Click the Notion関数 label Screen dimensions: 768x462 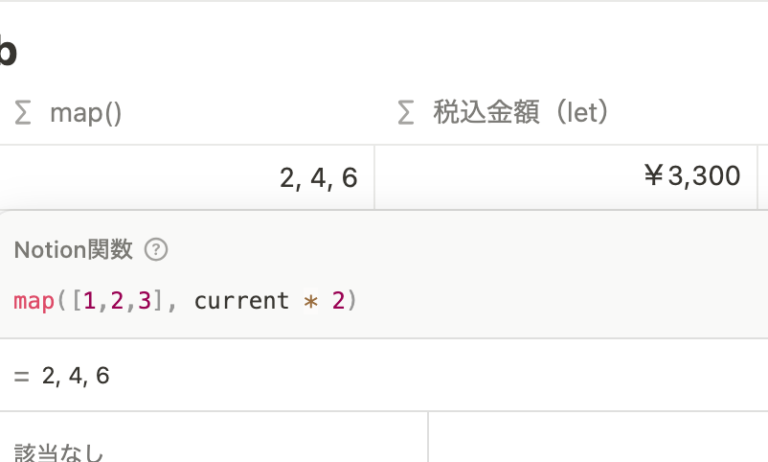73,250
